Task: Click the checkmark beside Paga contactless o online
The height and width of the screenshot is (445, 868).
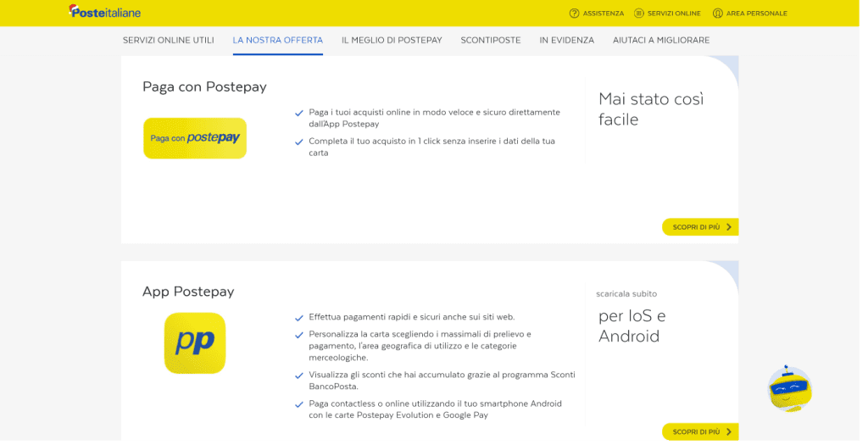Action: click(299, 404)
